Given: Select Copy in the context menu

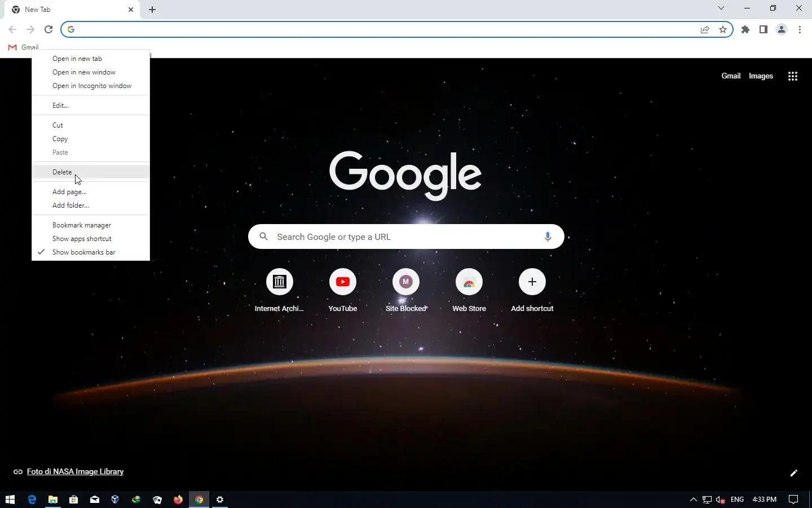Looking at the screenshot, I should pyautogui.click(x=91, y=139).
